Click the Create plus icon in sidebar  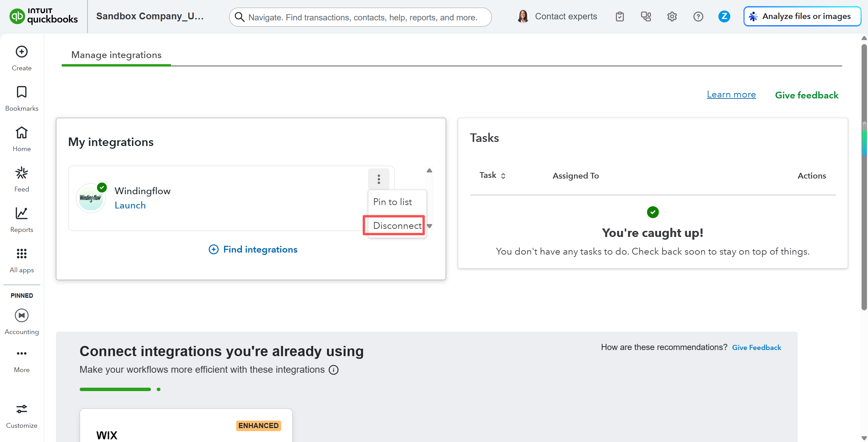22,52
